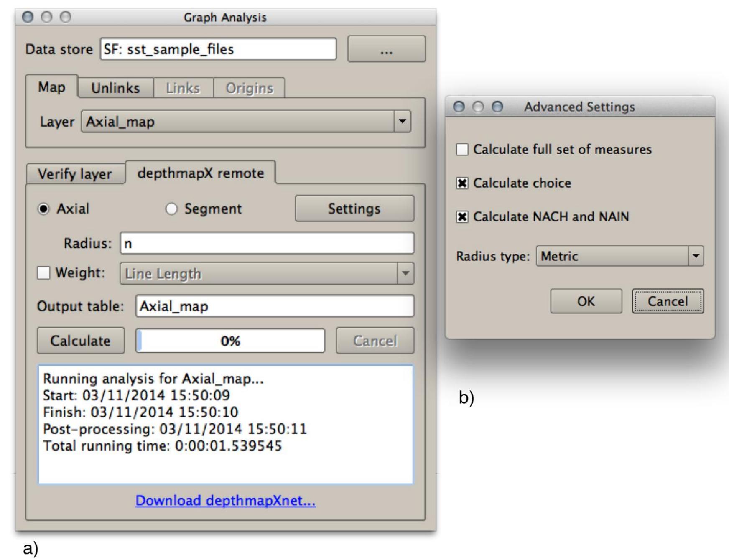Click the Settings button

(x=354, y=208)
